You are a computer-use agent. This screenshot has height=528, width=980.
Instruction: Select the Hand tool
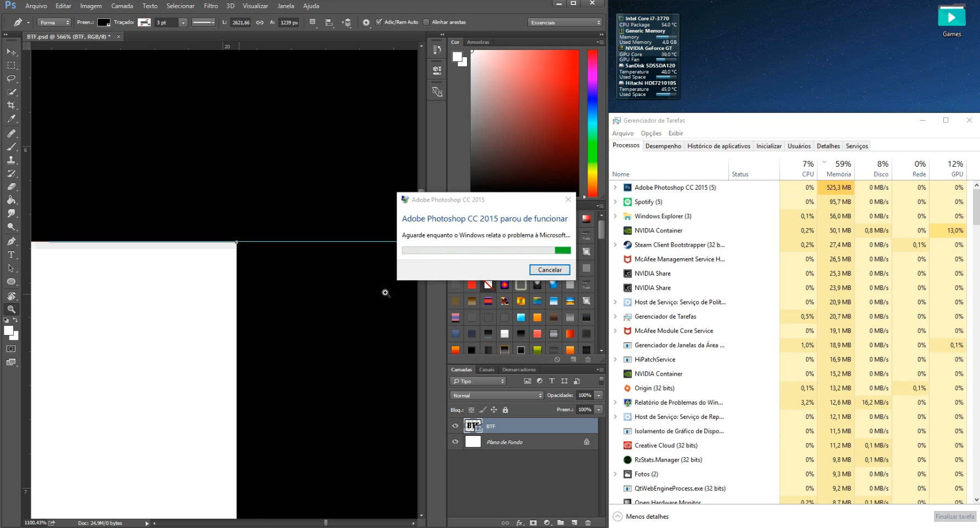coord(11,296)
